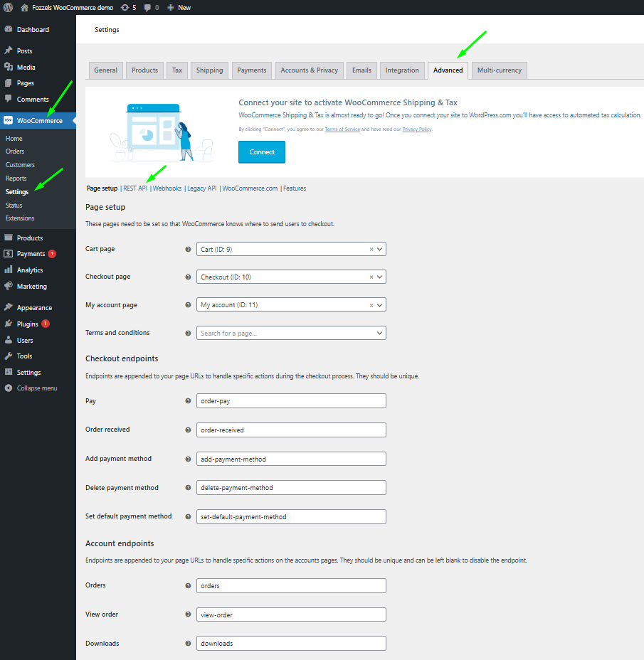Switch to the Tax tab

(177, 70)
